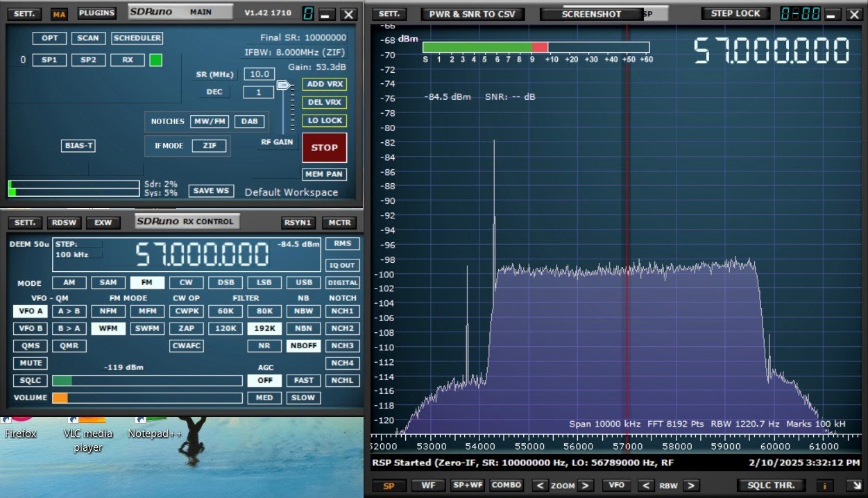This screenshot has width=868, height=498.
Task: Open SQLC THR. squelch threshold
Action: click(x=771, y=486)
